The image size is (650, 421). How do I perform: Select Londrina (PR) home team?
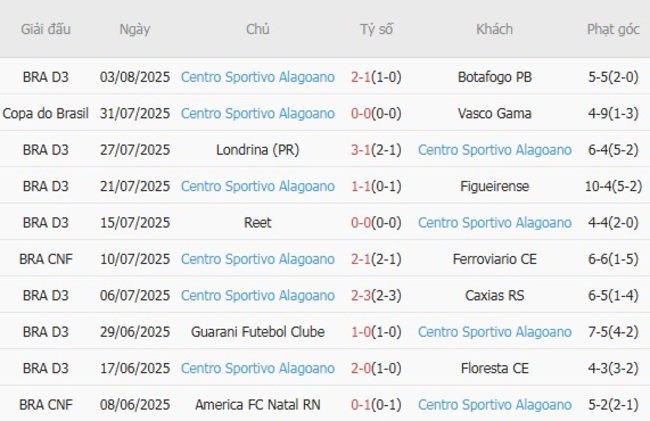click(x=257, y=150)
